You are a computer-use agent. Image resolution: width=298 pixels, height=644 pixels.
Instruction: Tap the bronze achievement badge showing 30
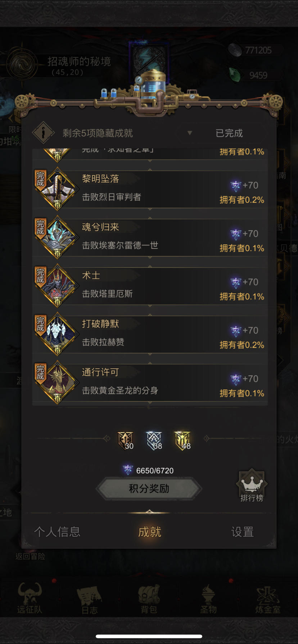click(x=126, y=441)
